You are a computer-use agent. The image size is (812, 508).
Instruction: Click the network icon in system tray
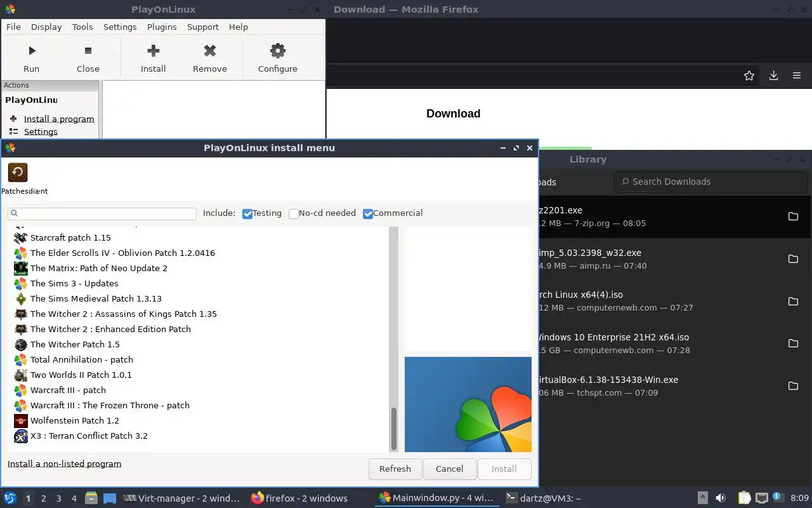[761, 498]
